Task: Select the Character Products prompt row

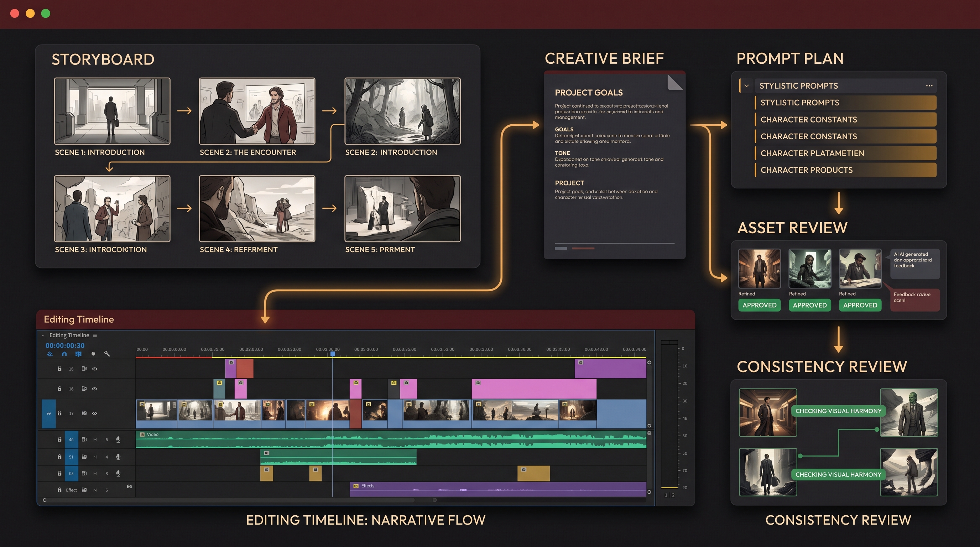Action: click(x=845, y=170)
